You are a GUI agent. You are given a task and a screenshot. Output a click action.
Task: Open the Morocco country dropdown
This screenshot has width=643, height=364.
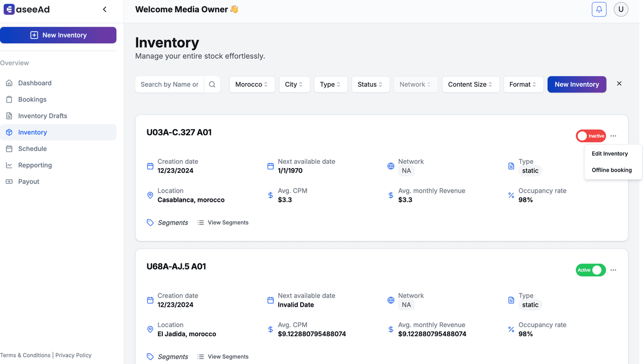[x=252, y=85]
